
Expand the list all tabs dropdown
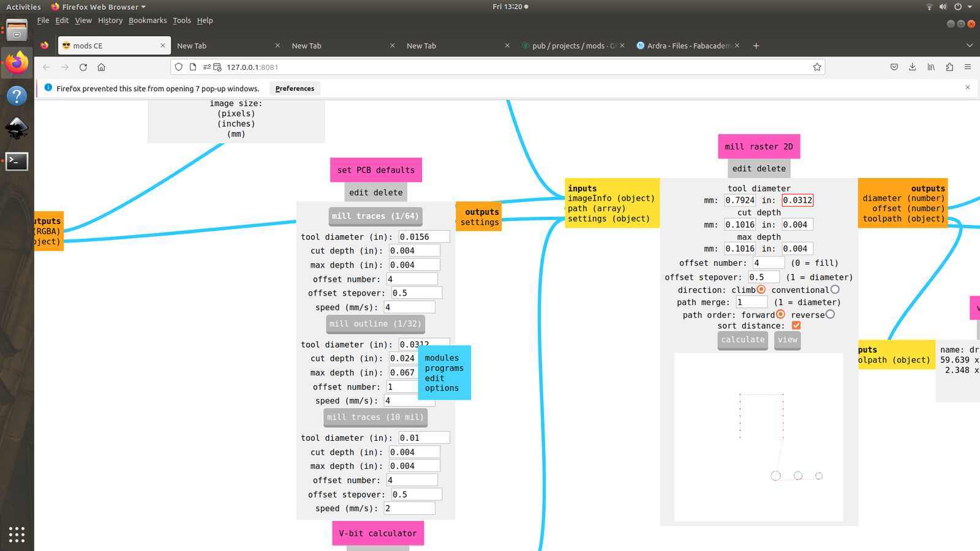[969, 46]
